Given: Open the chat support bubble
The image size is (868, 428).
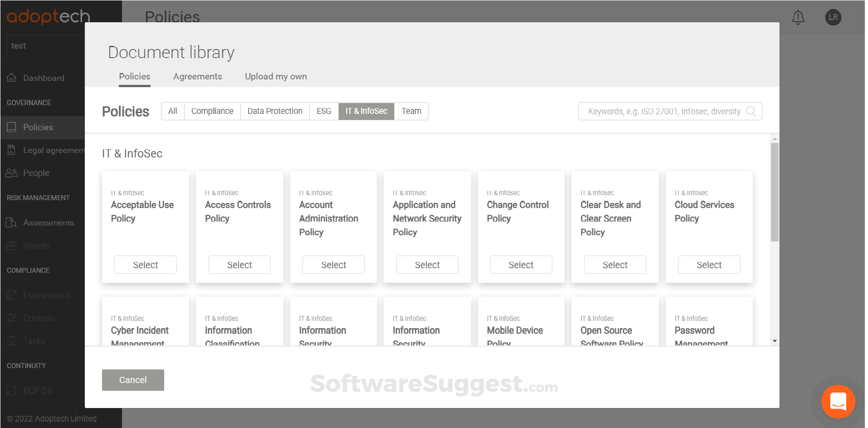Looking at the screenshot, I should (838, 402).
